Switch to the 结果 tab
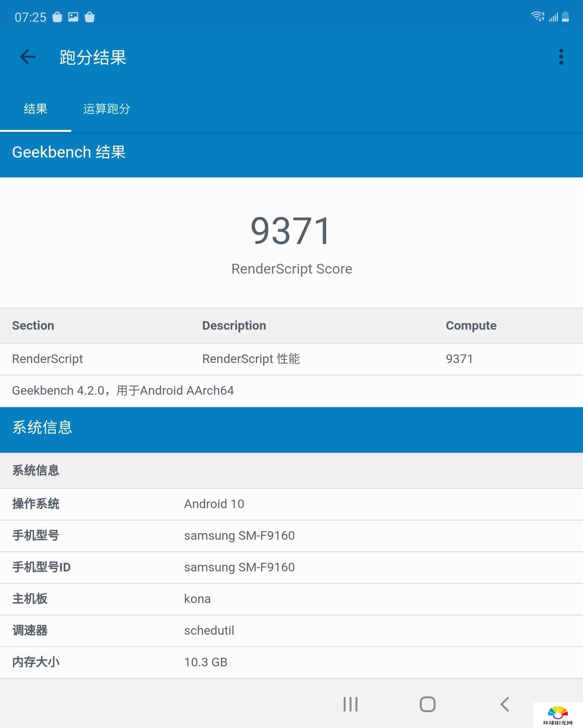 (x=36, y=109)
